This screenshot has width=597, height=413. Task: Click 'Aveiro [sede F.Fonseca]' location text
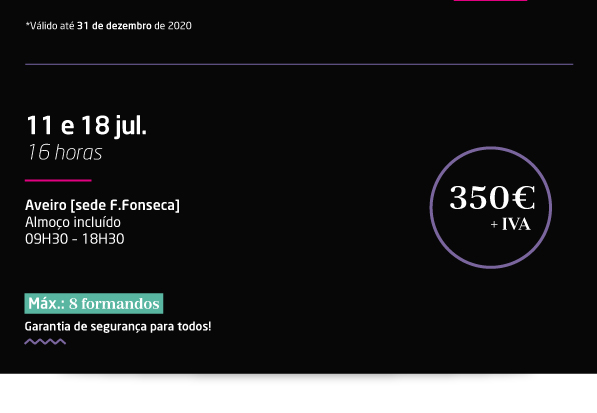102,205
